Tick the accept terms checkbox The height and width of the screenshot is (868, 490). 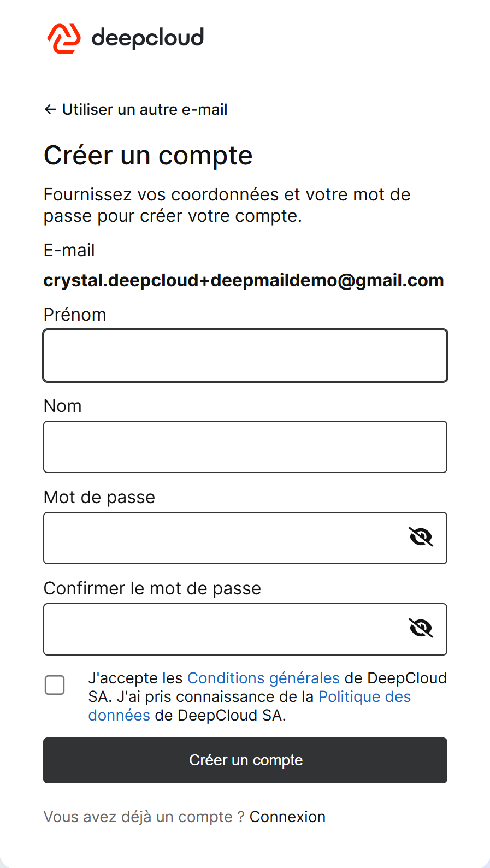pos(55,685)
